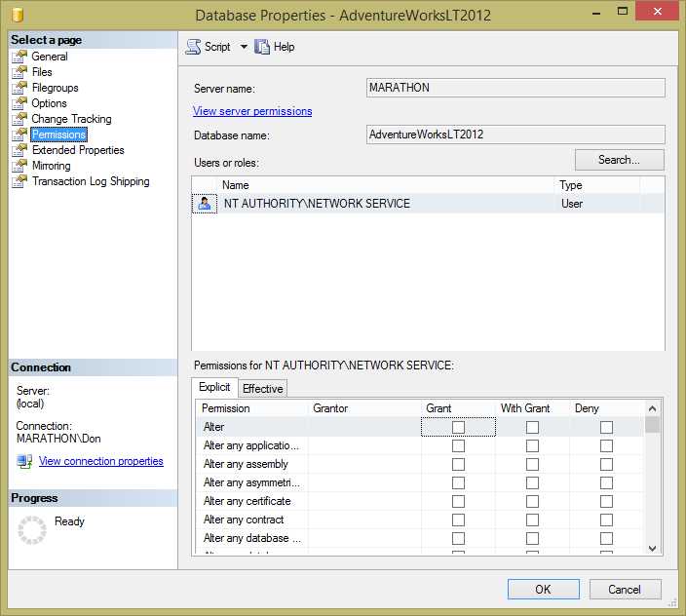Open the Transaction Log Shipping page
Image resolution: width=686 pixels, height=616 pixels.
point(91,181)
